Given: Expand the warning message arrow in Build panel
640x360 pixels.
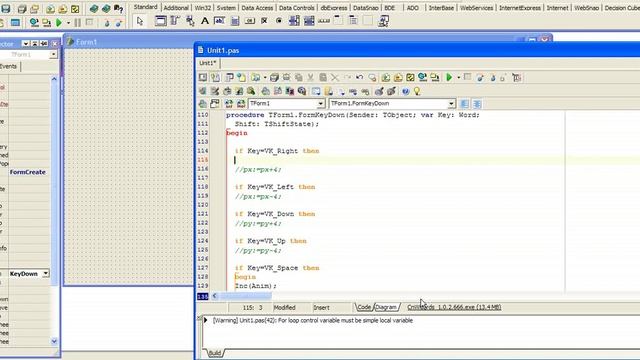Looking at the screenshot, I should pos(206,320).
